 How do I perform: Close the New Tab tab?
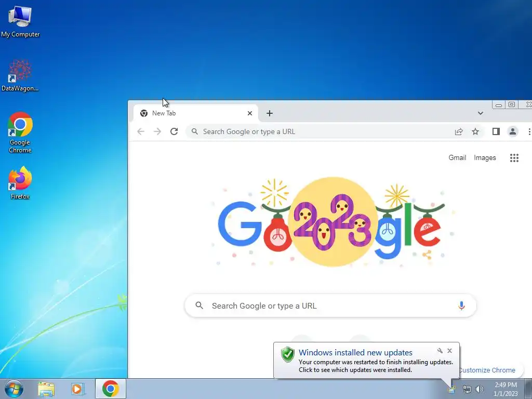[x=250, y=113]
